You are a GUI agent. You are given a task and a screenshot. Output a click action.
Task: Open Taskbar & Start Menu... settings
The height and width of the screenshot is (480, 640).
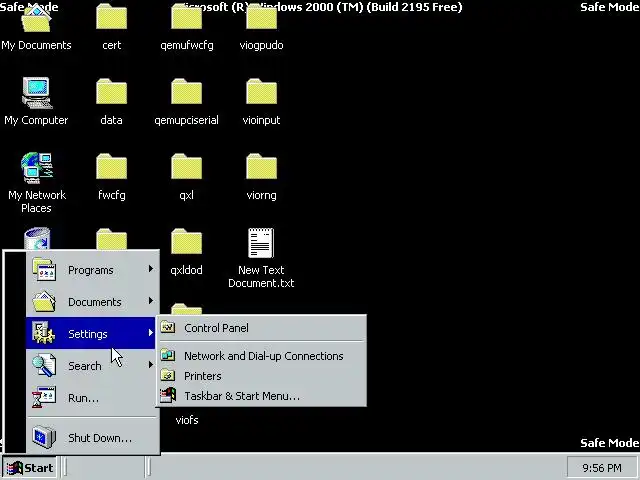(x=261, y=396)
